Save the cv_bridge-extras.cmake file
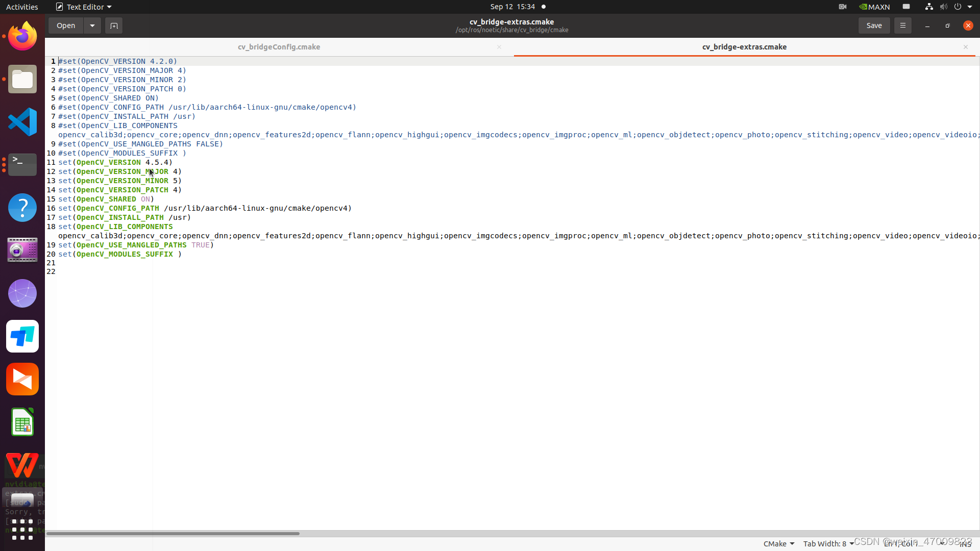 874,26
